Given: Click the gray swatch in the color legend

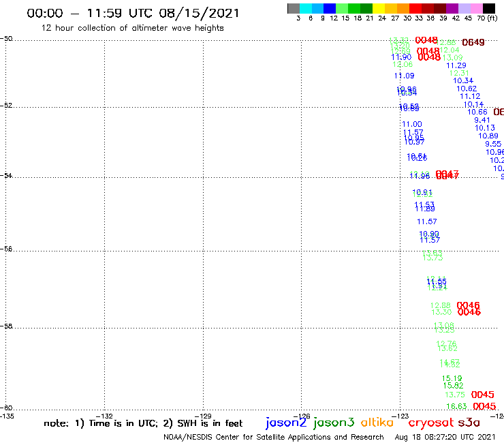Looking at the screenshot, I should pyautogui.click(x=294, y=8).
